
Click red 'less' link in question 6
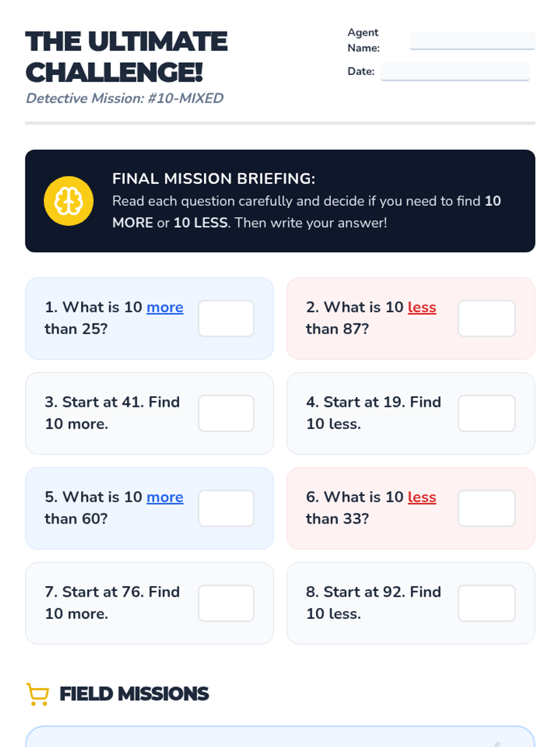tap(422, 497)
